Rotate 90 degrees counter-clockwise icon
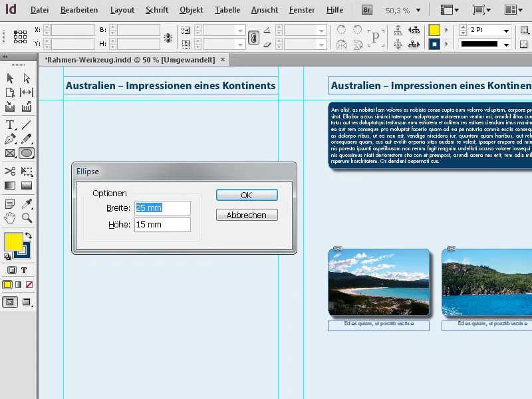 [x=357, y=29]
